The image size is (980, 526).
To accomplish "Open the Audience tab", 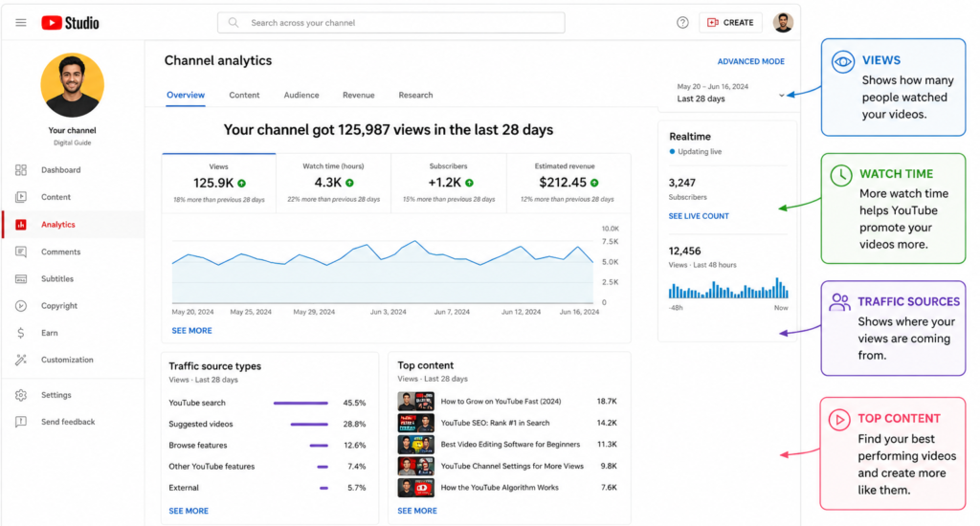I will tap(301, 95).
